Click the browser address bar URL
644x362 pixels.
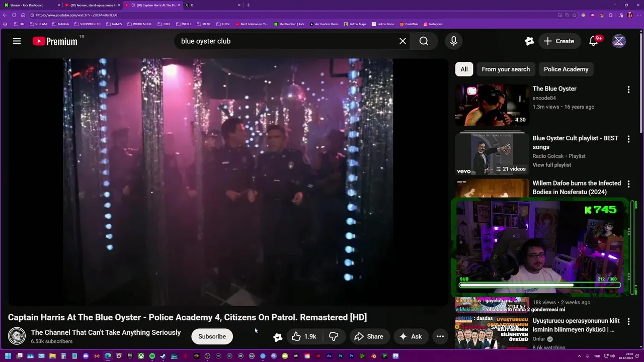[76, 15]
